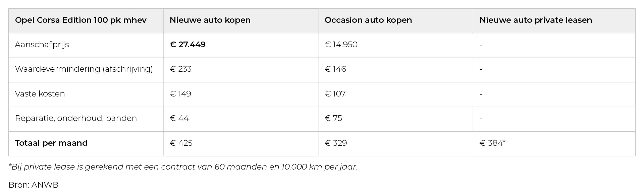Click the 'Occasion auto kopen' column header
644x196 pixels.
coord(368,20)
